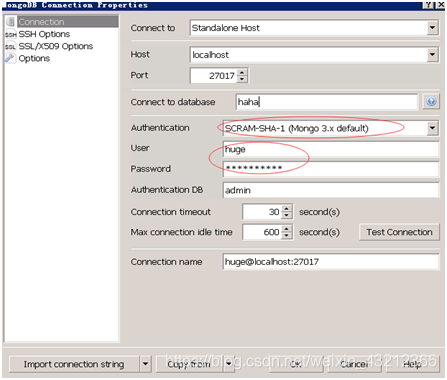447x380 pixels.
Task: Increase the Port value
Action: click(242, 72)
